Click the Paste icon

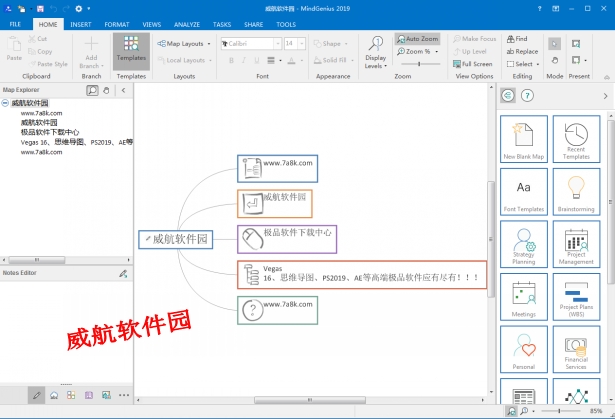(x=14, y=49)
